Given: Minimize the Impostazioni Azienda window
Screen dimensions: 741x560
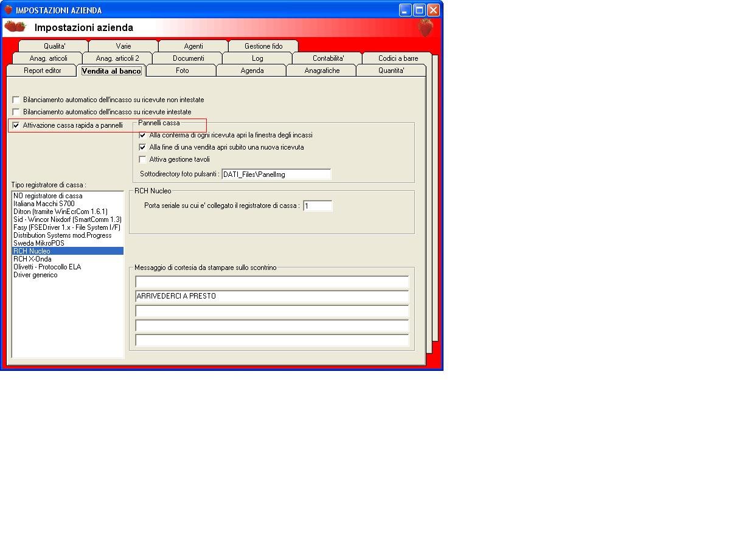Looking at the screenshot, I should (405, 10).
